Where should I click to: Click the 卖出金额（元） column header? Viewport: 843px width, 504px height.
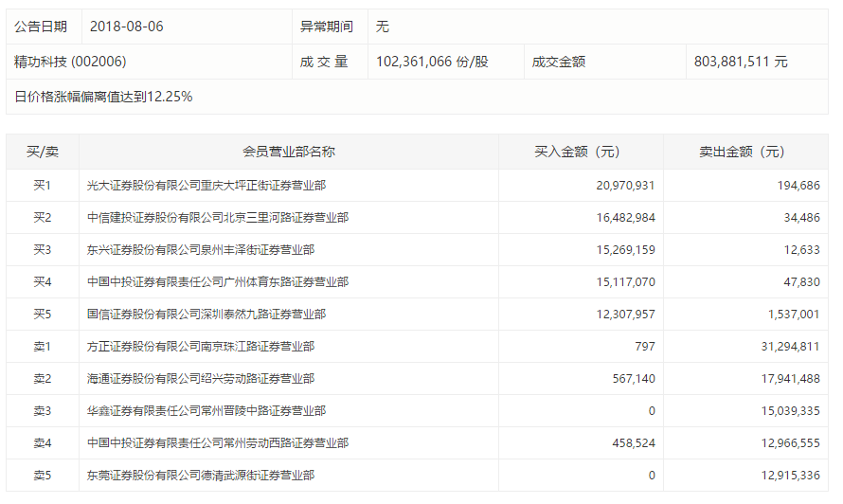[x=742, y=152]
